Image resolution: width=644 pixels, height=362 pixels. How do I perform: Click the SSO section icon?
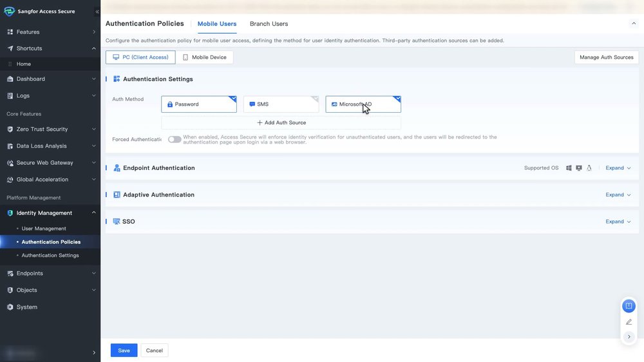click(116, 222)
